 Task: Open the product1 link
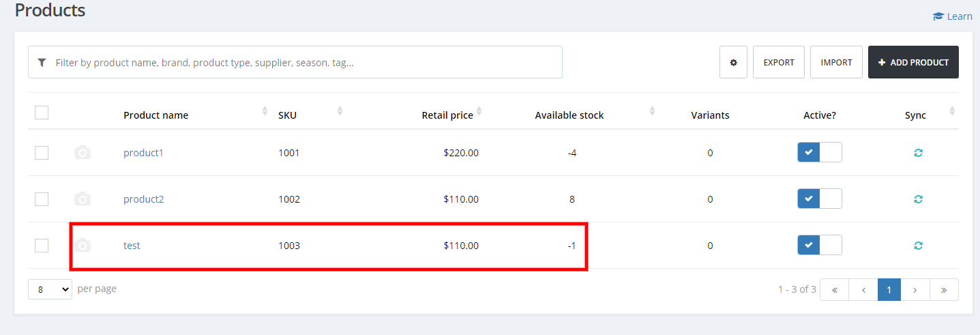pos(143,153)
